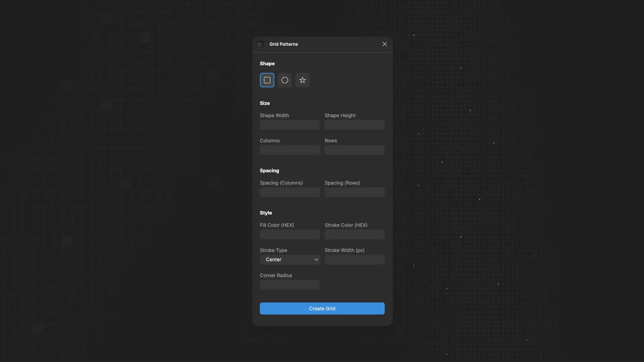Select the square shape option

[267, 80]
